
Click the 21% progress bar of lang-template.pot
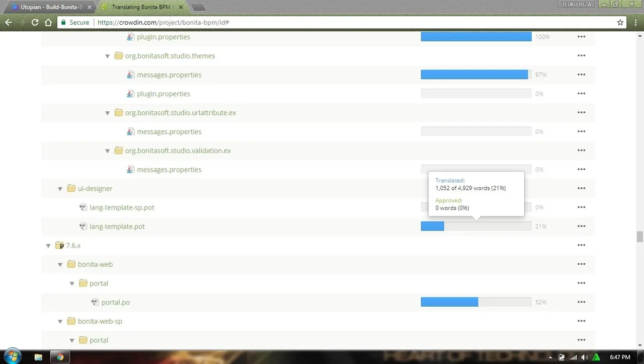[476, 227]
